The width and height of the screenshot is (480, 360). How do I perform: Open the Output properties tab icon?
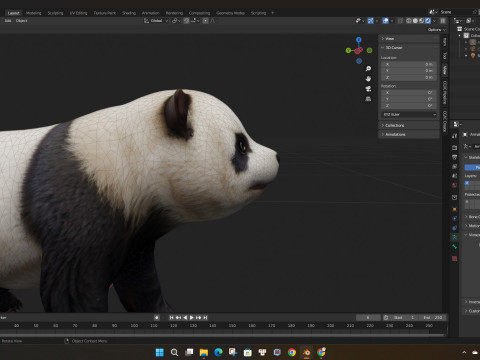(x=455, y=157)
